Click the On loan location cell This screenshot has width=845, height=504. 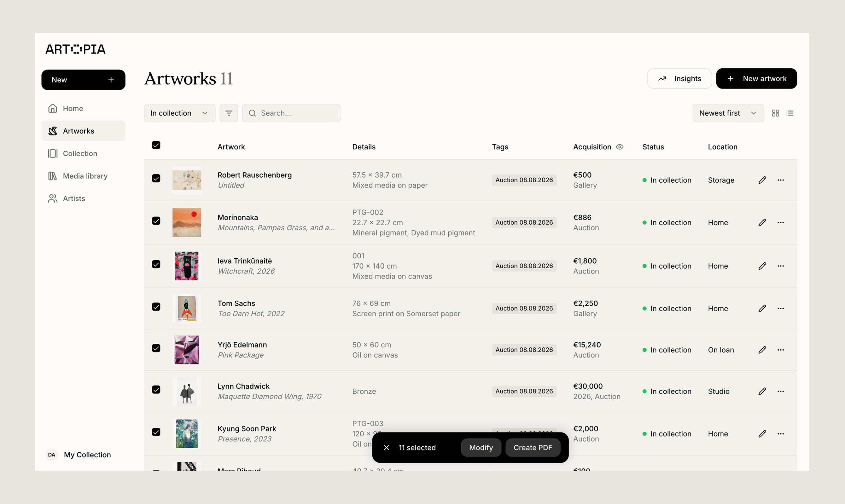(x=721, y=350)
